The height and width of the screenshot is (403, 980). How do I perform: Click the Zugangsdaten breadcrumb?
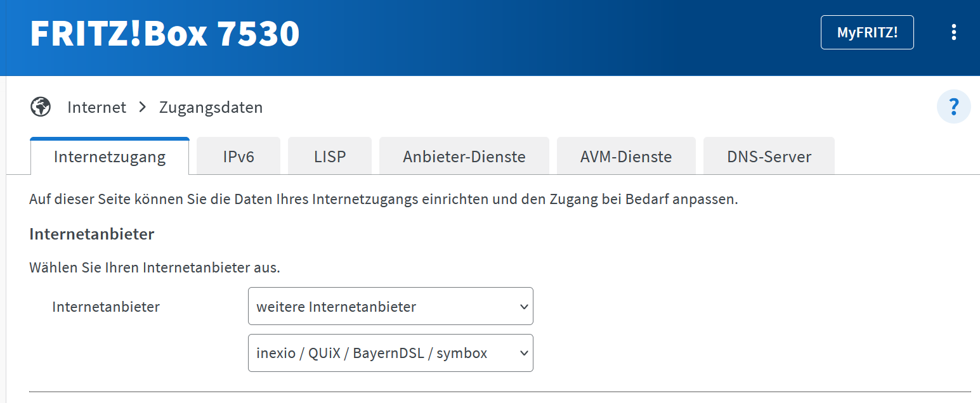point(211,108)
